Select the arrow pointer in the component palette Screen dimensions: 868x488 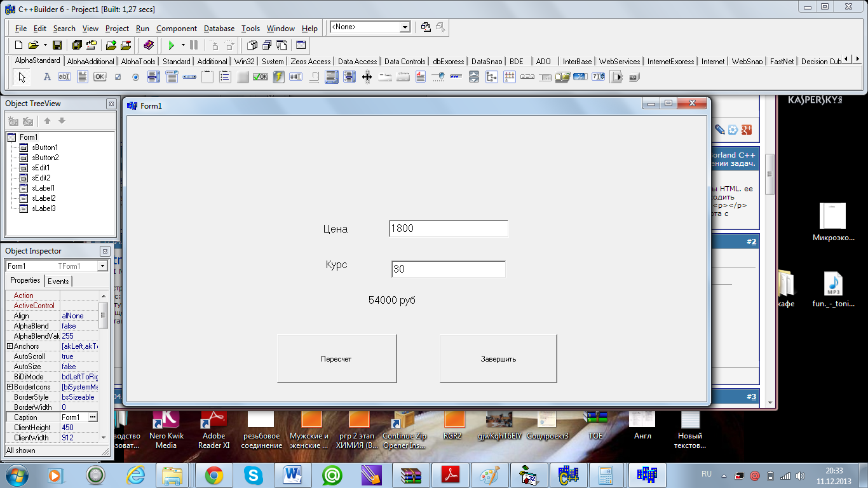pyautogui.click(x=23, y=77)
